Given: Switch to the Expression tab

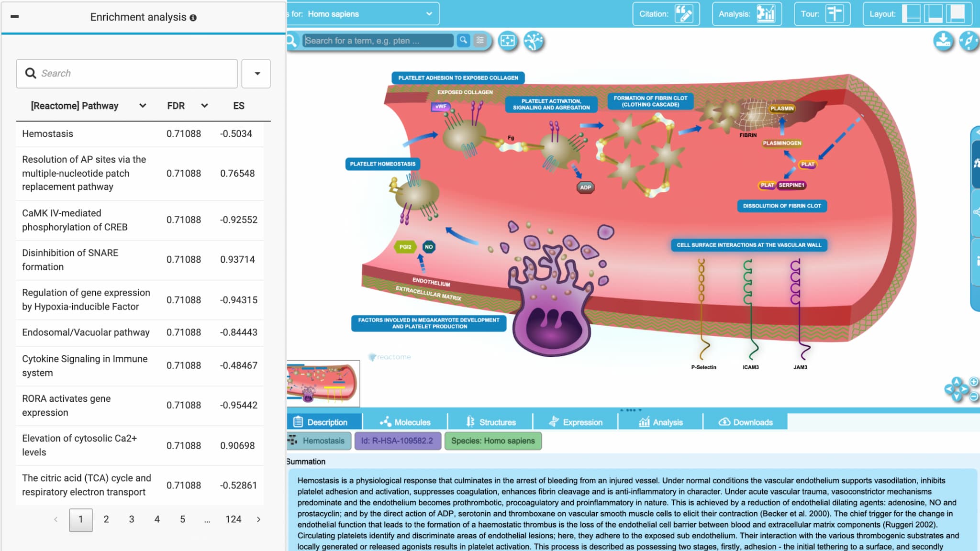Looking at the screenshot, I should (x=576, y=422).
